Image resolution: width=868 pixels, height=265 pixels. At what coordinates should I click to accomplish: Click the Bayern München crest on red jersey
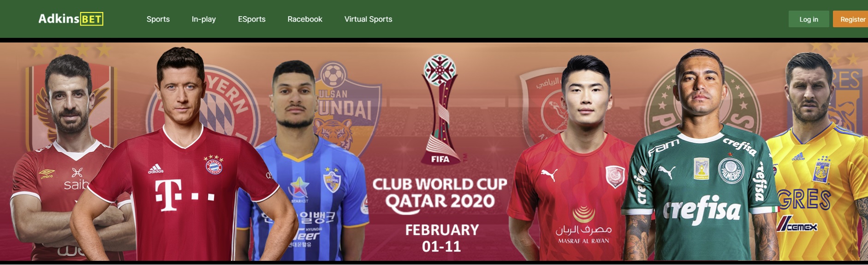tap(214, 165)
